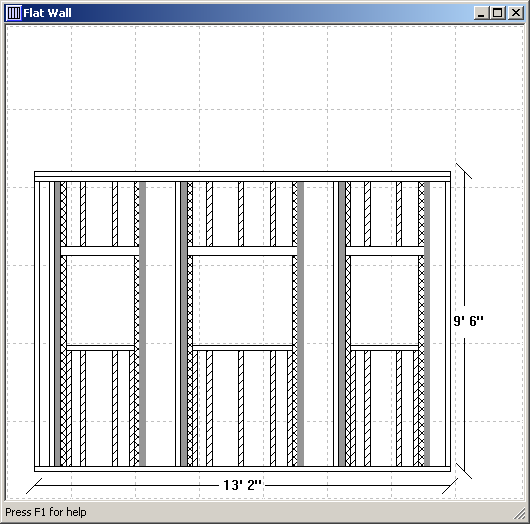
Task: Click the header above the middle opening
Action: (242, 251)
